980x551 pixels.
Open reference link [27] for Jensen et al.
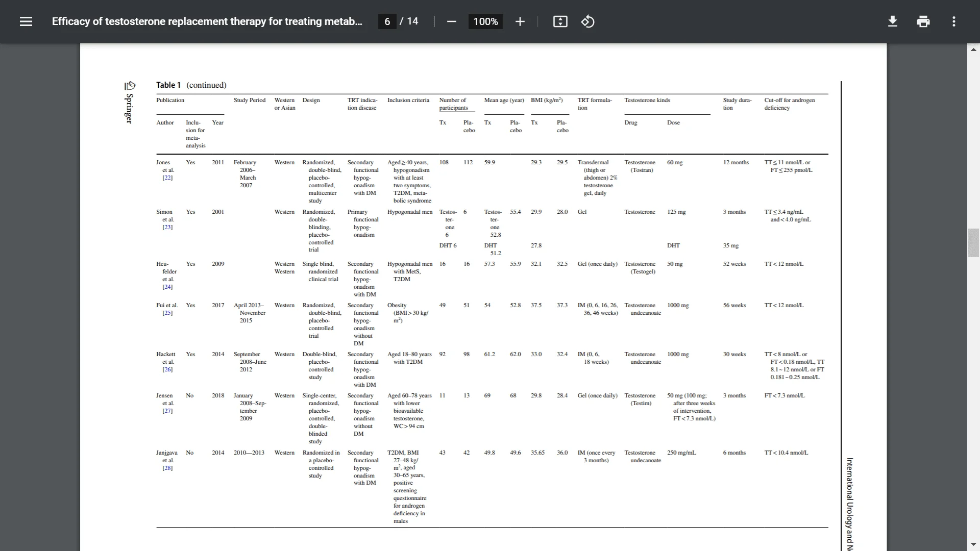point(167,411)
